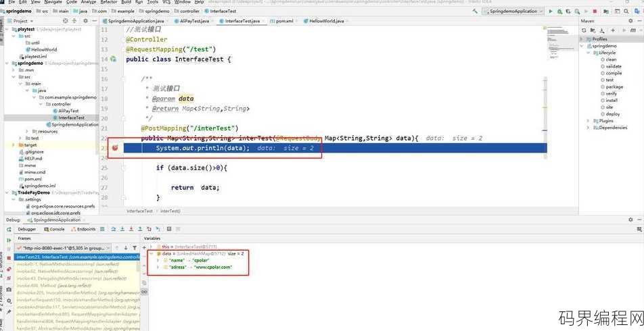This screenshot has height=331, width=644.
Task: Click the Debug bug icon in main toolbar
Action: [x=559, y=11]
